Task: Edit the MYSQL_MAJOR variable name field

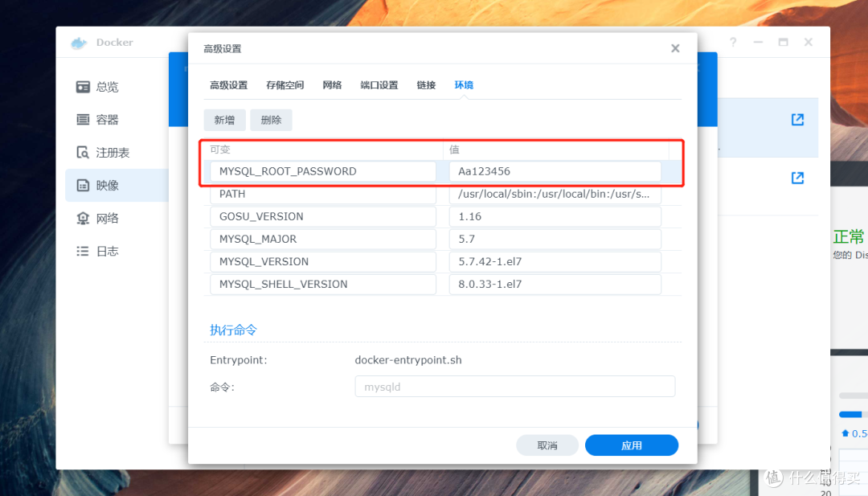Action: pos(323,239)
